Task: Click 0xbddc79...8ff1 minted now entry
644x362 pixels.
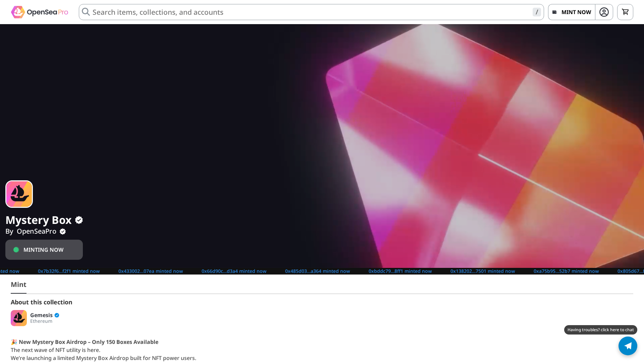Action: pyautogui.click(x=400, y=271)
